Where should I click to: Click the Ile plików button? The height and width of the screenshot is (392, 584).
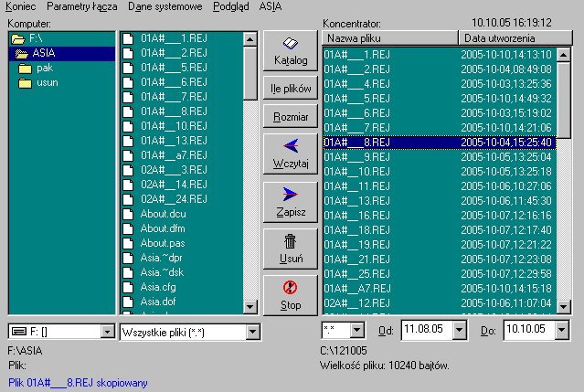(x=290, y=89)
